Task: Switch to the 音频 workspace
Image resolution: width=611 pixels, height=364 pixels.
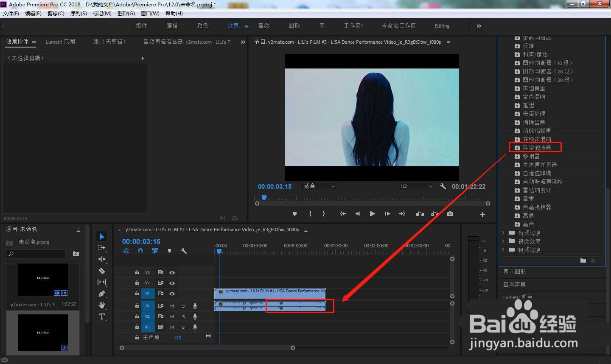Action: 263,25
